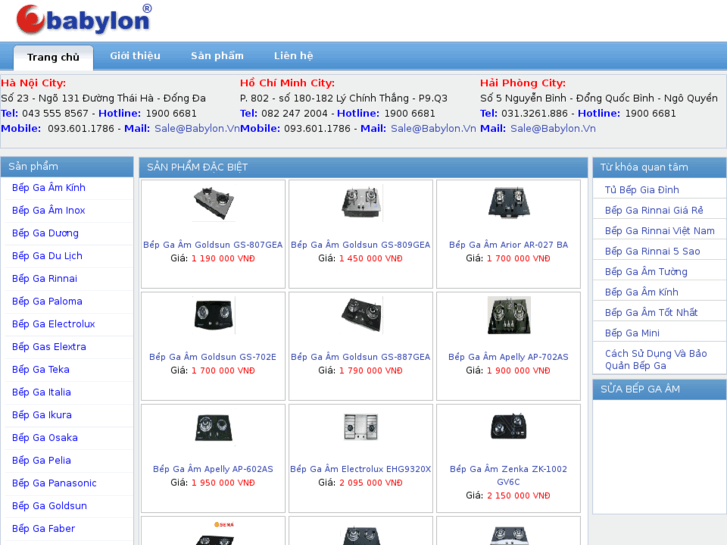Open the Giới thiệu menu item

tap(135, 56)
